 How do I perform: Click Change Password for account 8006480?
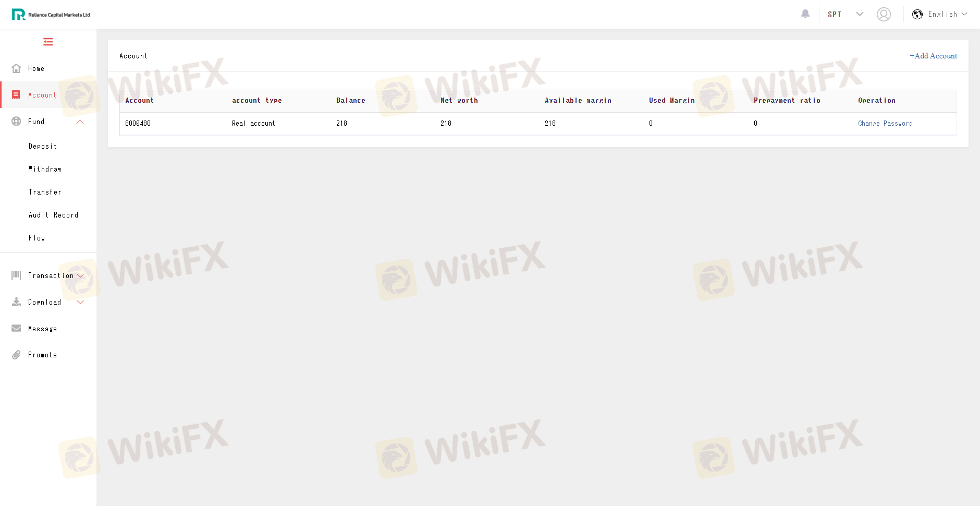point(885,124)
